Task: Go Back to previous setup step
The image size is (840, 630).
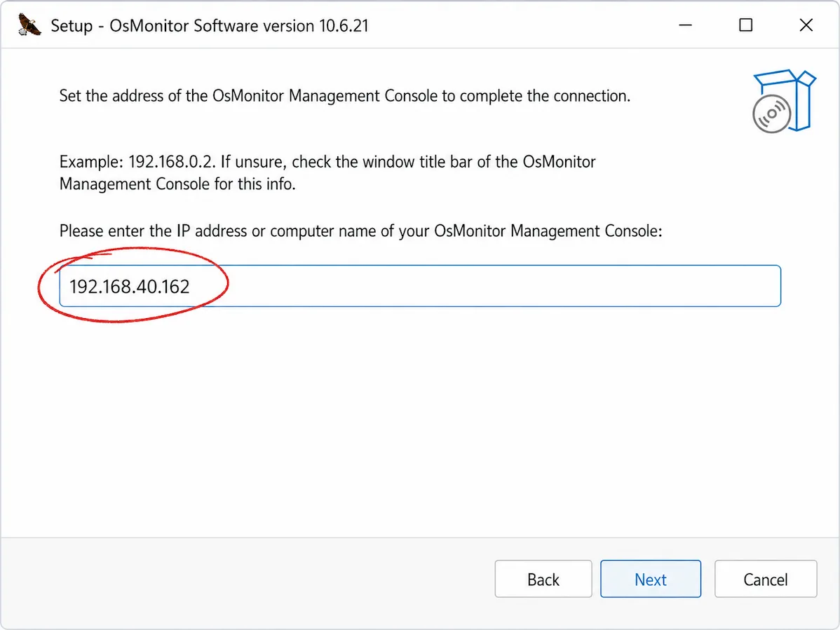Action: [543, 579]
